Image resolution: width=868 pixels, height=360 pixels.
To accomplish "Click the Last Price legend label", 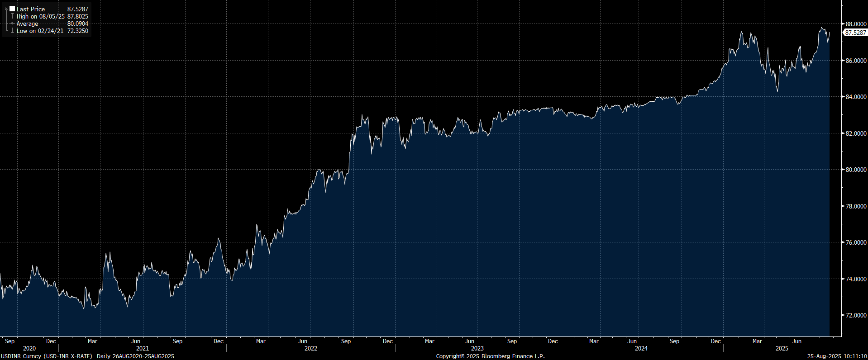I will pyautogui.click(x=31, y=9).
